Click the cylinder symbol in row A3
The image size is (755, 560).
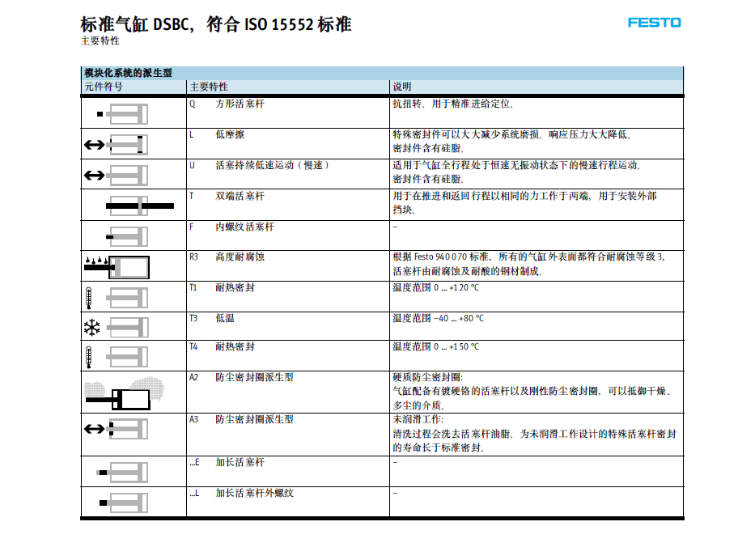116,429
